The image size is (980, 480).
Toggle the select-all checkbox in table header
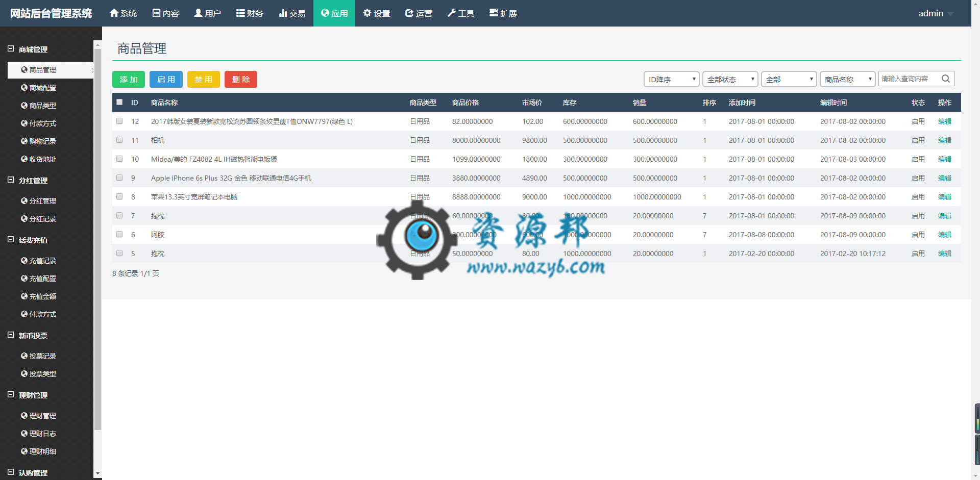click(119, 102)
